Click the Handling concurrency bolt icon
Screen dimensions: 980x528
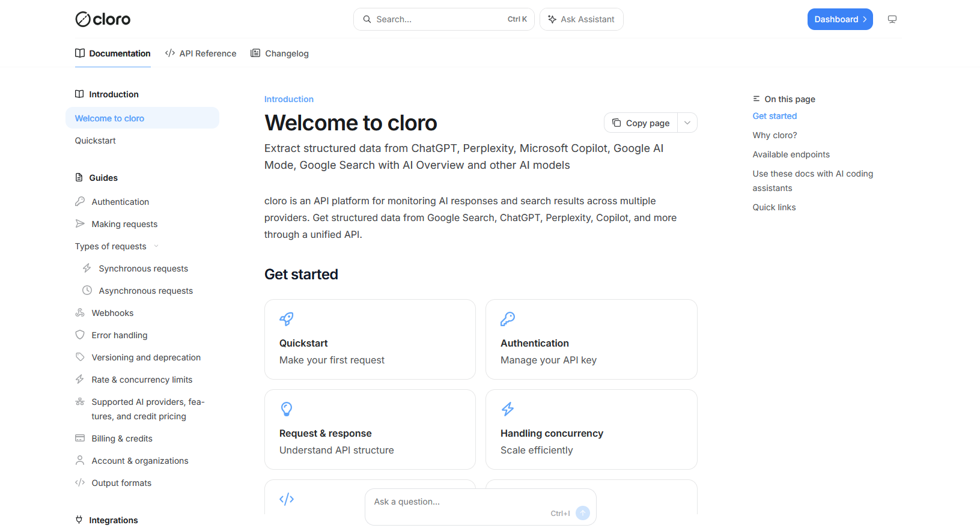[x=508, y=409]
